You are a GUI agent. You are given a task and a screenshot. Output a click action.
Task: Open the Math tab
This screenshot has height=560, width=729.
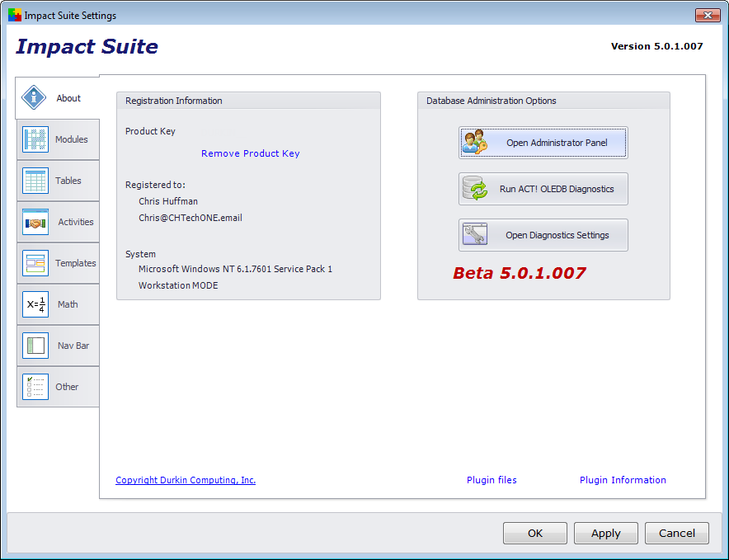[x=58, y=304]
